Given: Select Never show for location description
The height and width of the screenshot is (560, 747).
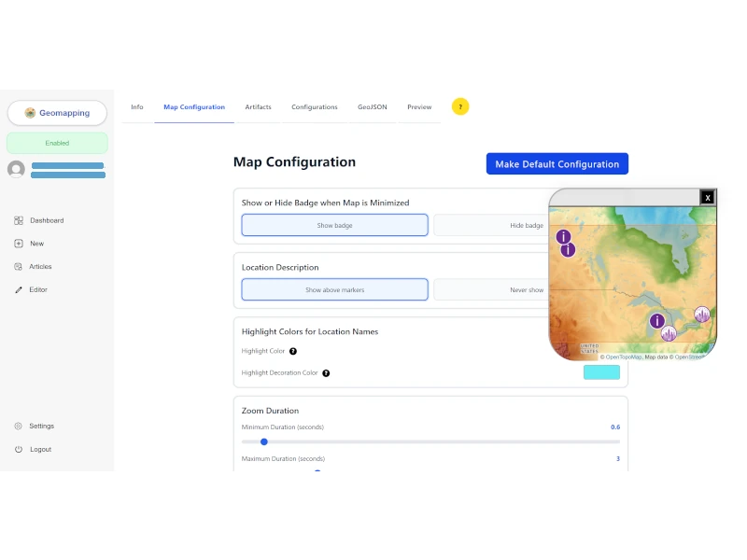Looking at the screenshot, I should click(526, 289).
